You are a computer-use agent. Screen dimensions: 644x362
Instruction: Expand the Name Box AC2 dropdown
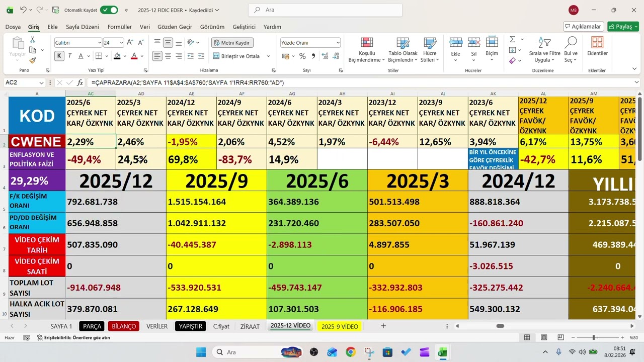[x=41, y=82]
